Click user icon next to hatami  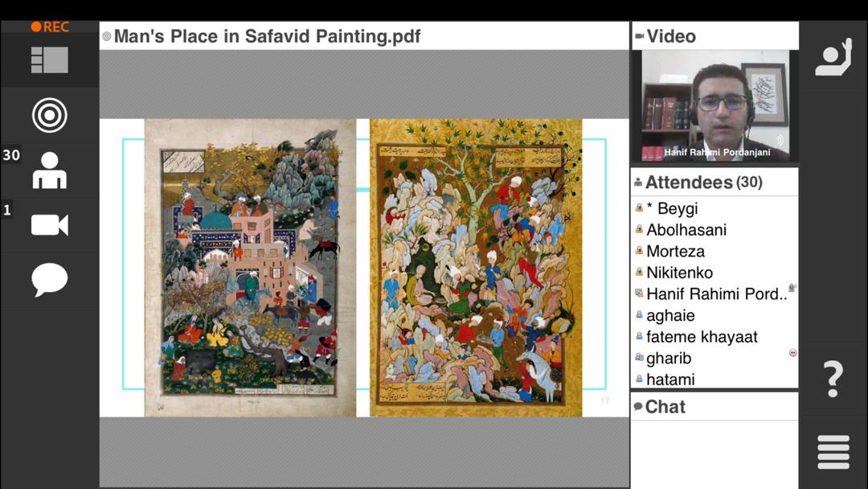(640, 380)
